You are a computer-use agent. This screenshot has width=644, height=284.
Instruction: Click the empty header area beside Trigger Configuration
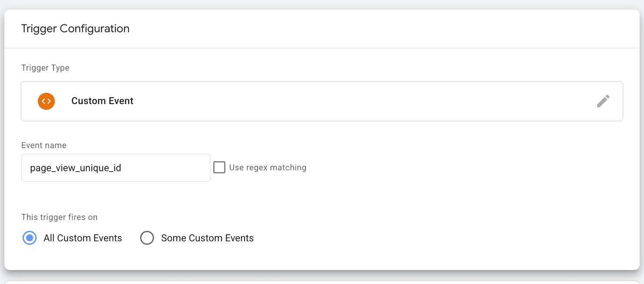(x=370, y=29)
